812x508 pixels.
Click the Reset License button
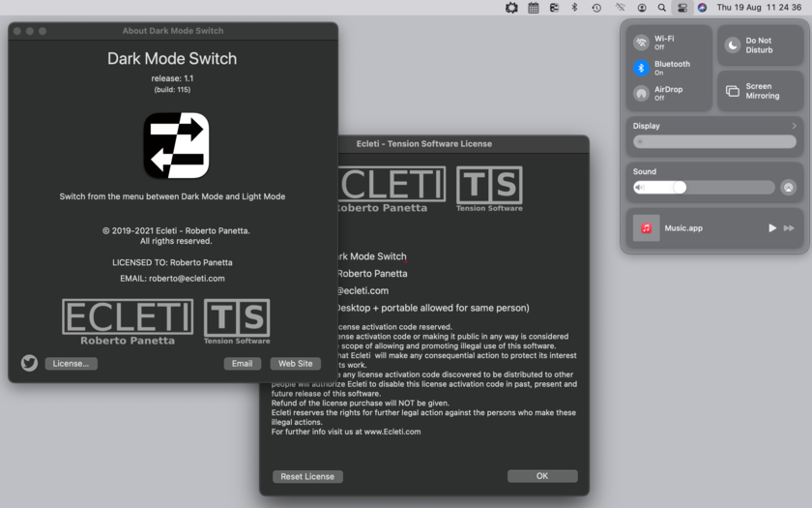(x=307, y=476)
